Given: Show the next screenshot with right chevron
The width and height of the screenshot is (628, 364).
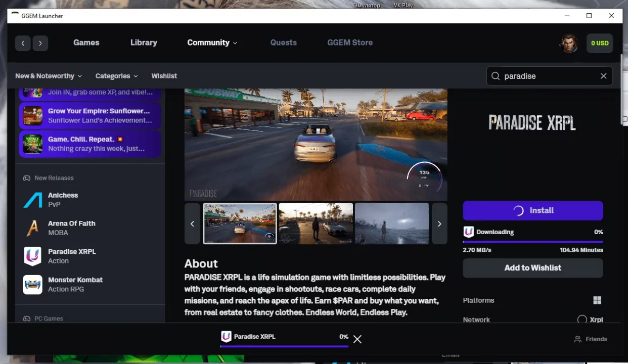Looking at the screenshot, I should (x=439, y=223).
